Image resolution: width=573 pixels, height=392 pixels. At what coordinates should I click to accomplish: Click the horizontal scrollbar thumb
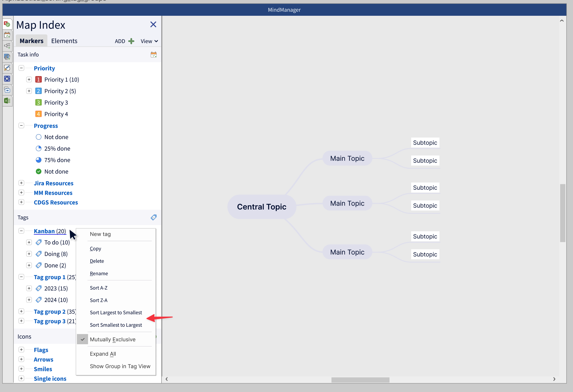point(360,379)
